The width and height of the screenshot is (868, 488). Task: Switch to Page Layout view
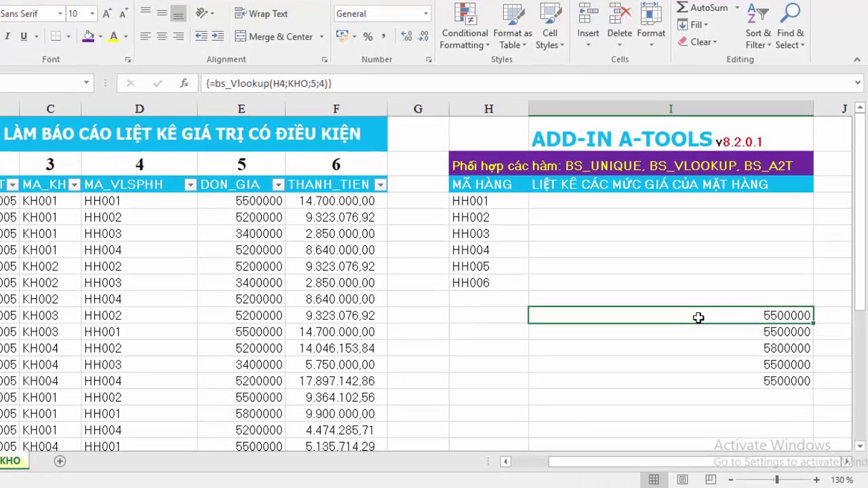(682, 480)
